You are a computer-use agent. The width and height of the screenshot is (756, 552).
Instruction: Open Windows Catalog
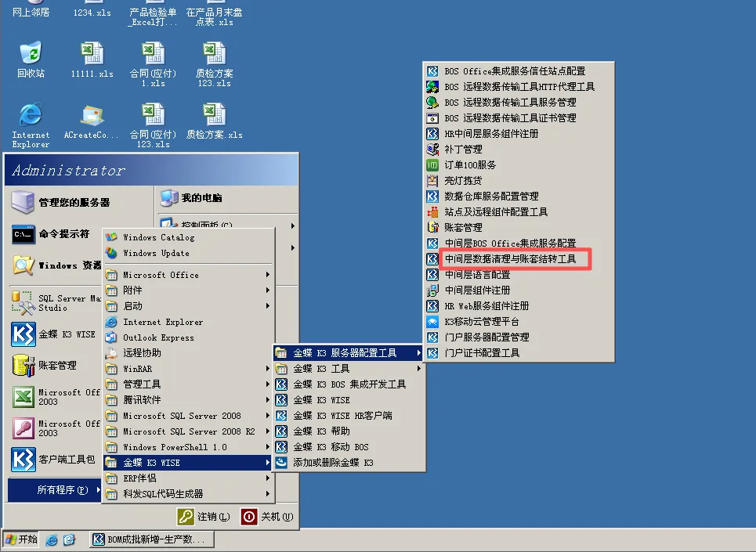click(x=158, y=237)
